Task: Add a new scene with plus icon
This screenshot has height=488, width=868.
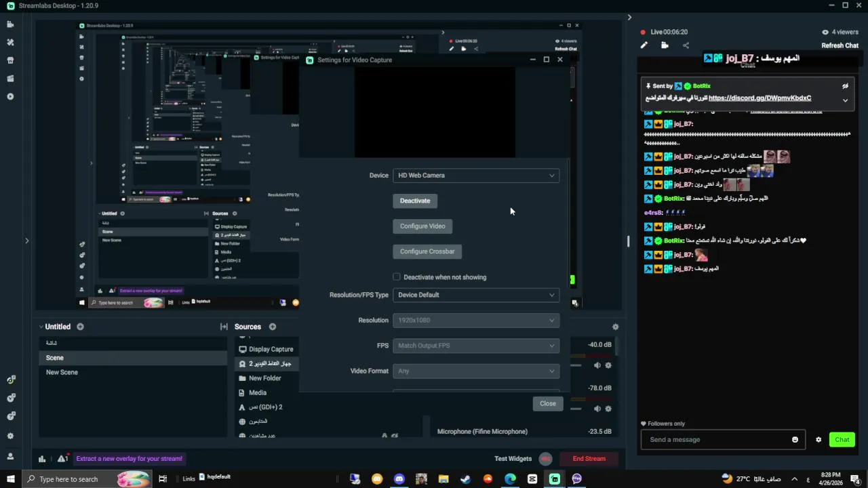Action: click(x=80, y=327)
